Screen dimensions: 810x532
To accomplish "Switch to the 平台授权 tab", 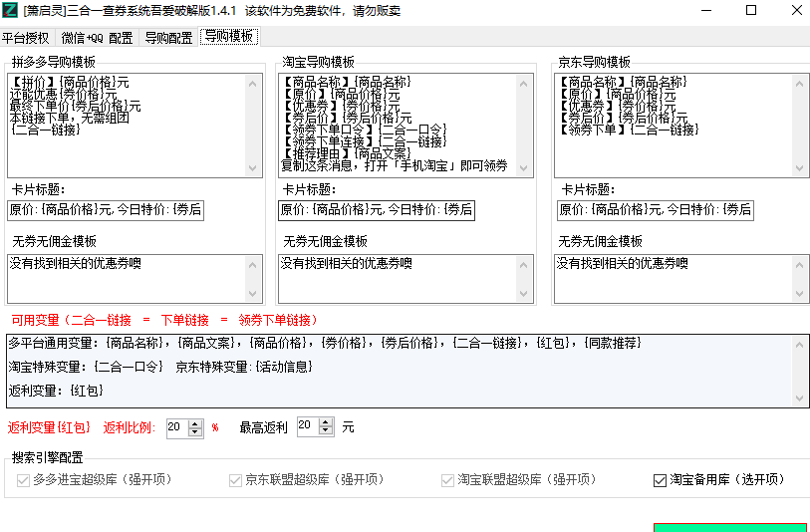I will click(x=26, y=38).
